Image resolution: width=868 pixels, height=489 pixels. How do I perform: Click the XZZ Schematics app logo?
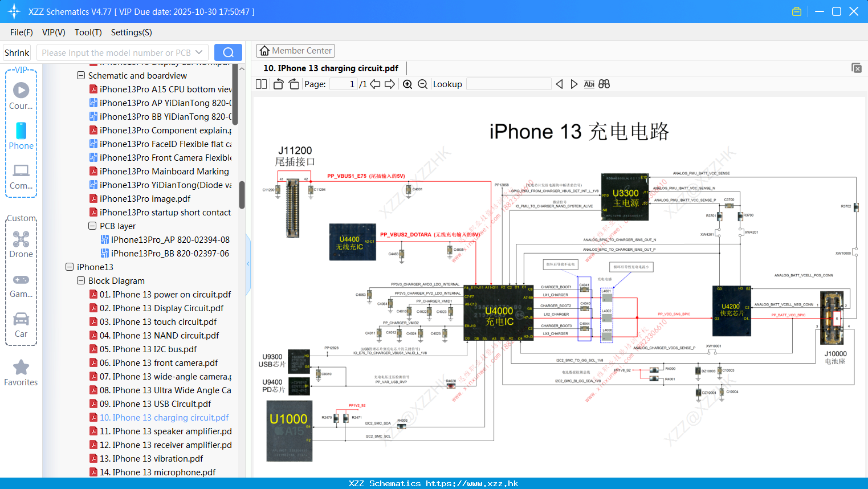[x=14, y=11]
